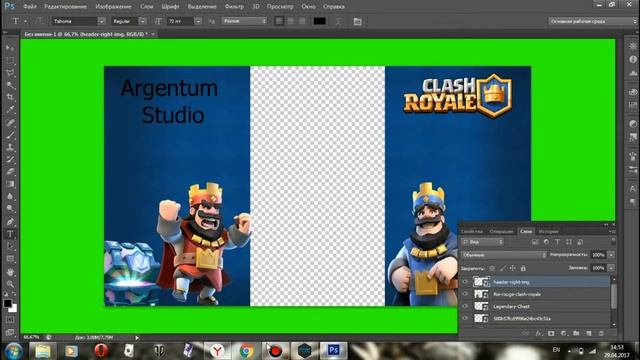Screen dimensions: 640x360
Task: Open the Tahoma font family dropdown
Action: coord(102,21)
